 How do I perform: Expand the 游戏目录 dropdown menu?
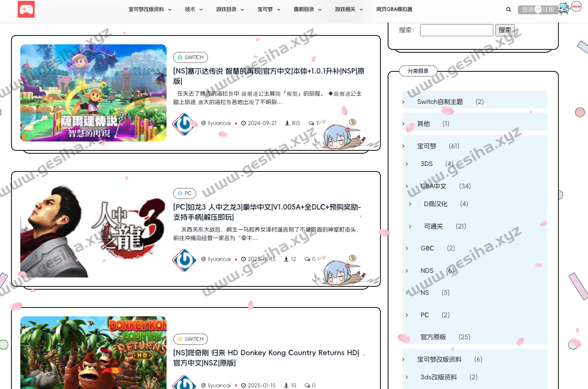pos(242,10)
